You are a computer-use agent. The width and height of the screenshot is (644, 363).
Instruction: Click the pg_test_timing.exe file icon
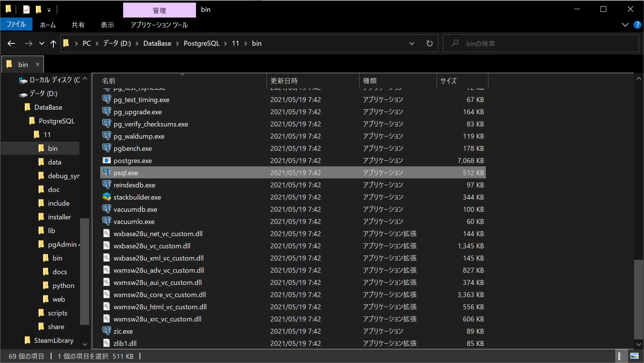[107, 99]
